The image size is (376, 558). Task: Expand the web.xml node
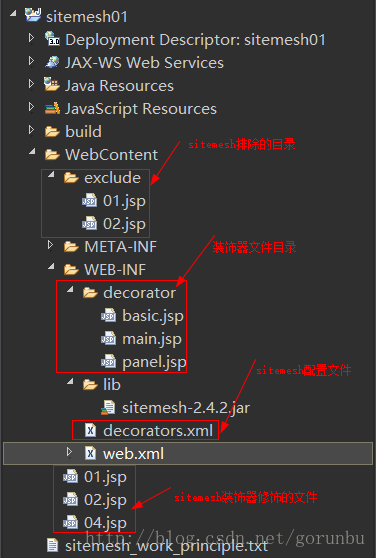(x=69, y=452)
